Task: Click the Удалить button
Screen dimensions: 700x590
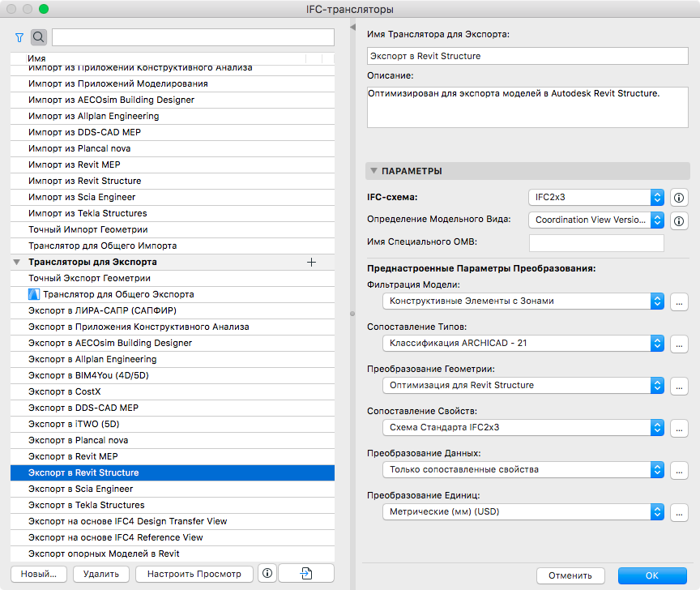Action: click(101, 574)
